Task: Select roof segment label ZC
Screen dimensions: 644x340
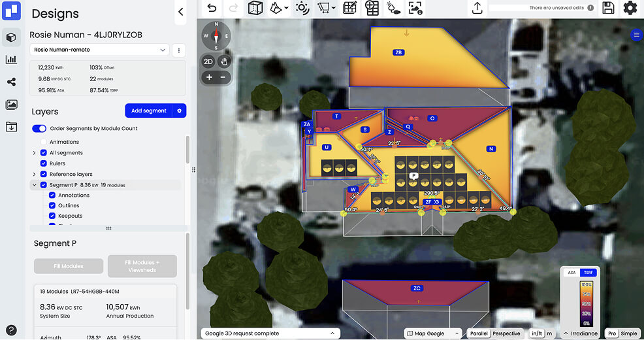Action: [417, 288]
